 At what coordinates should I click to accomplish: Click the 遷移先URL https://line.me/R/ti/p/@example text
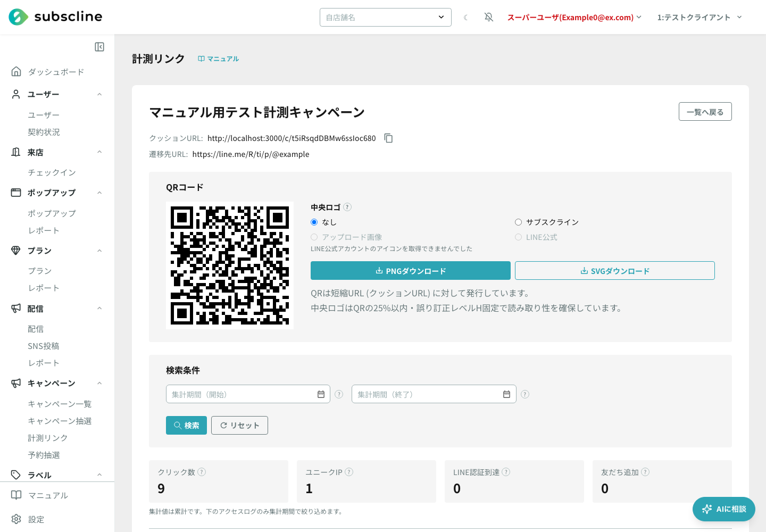(x=251, y=154)
